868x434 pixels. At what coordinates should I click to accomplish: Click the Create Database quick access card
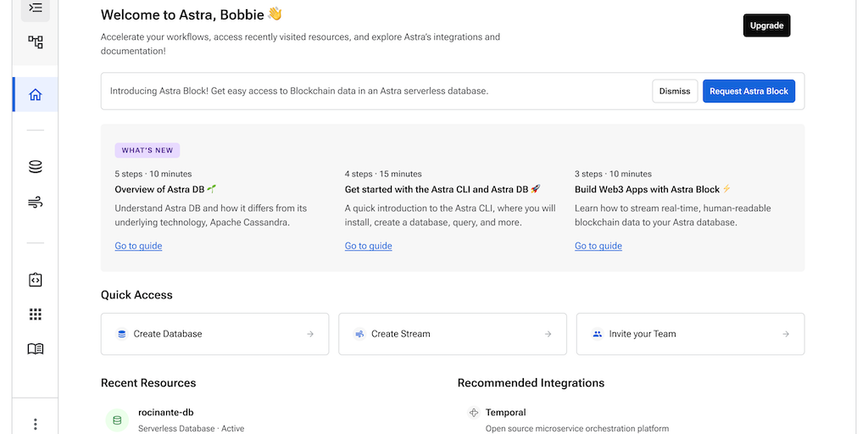point(214,334)
